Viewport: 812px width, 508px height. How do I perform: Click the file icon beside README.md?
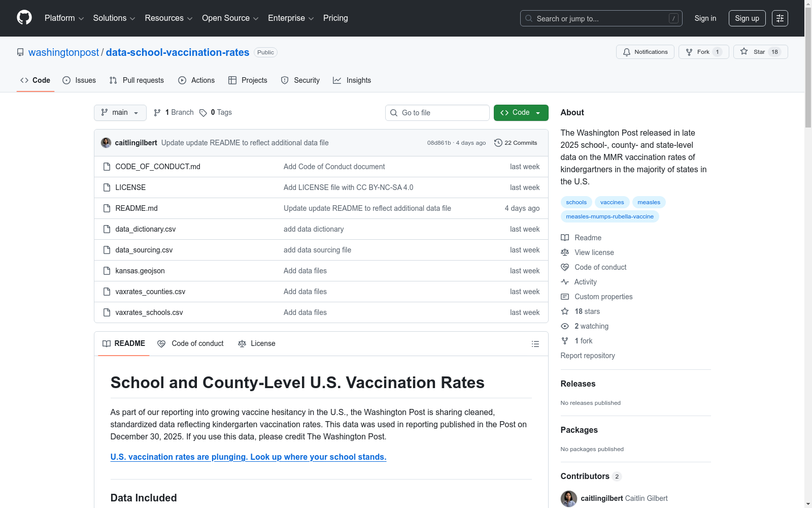[107, 208]
